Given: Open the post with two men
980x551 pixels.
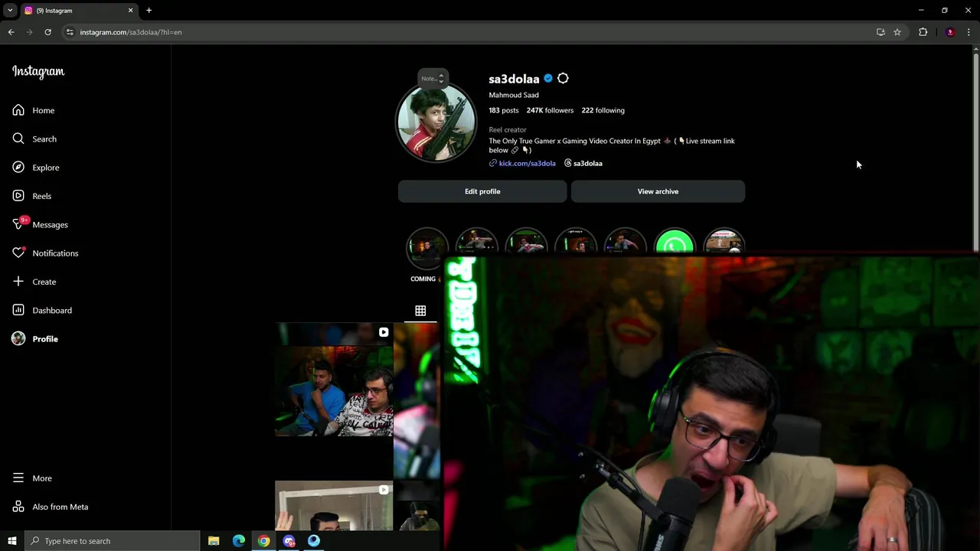Looking at the screenshot, I should [x=334, y=380].
